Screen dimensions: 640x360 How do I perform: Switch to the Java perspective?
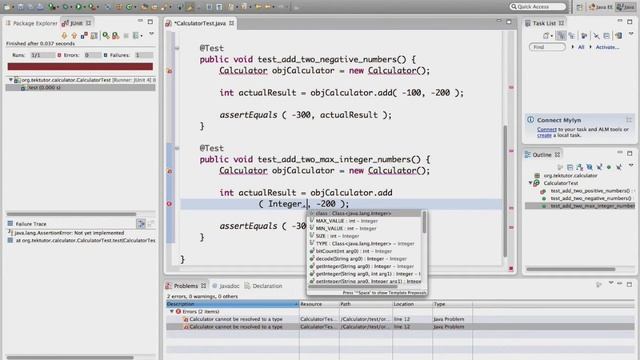coord(626,7)
